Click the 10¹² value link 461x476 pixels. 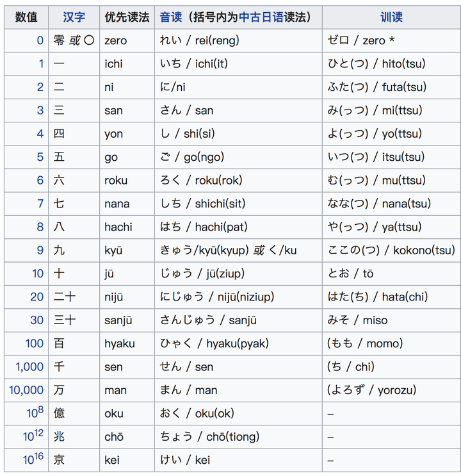tap(33, 436)
